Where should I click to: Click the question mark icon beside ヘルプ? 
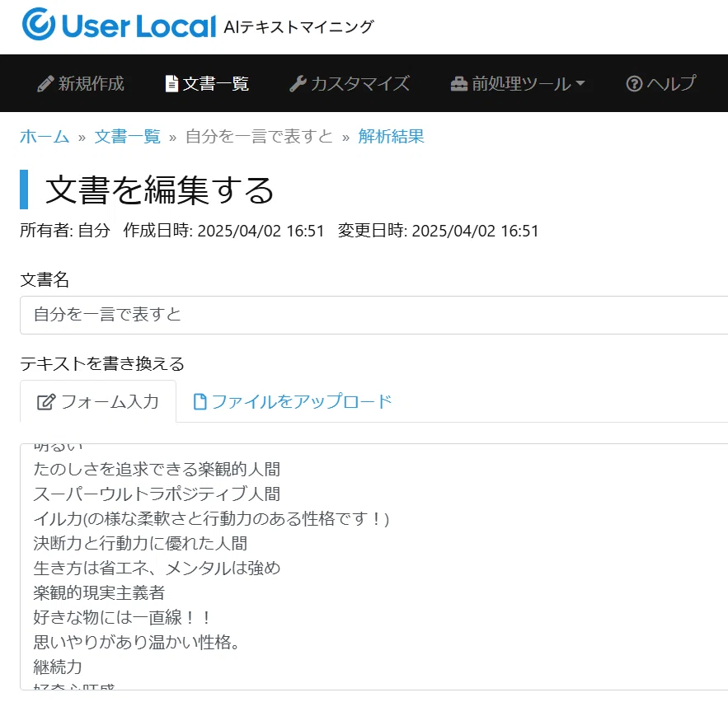pos(634,84)
